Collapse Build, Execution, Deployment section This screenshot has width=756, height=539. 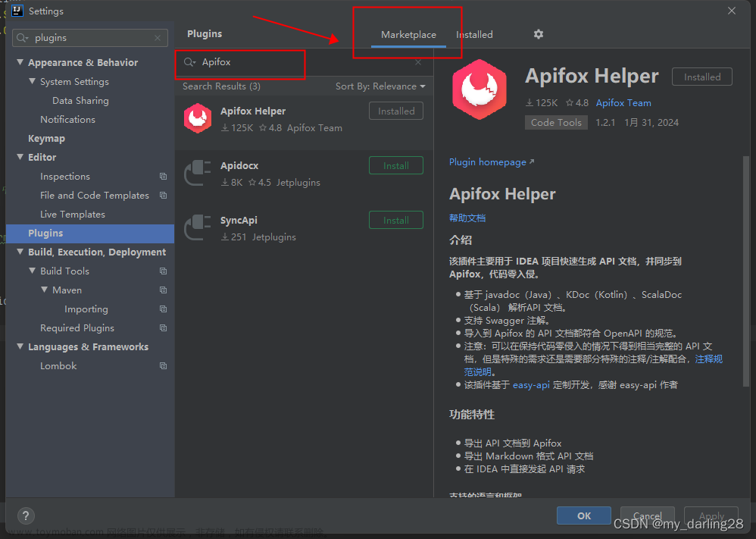(20, 252)
